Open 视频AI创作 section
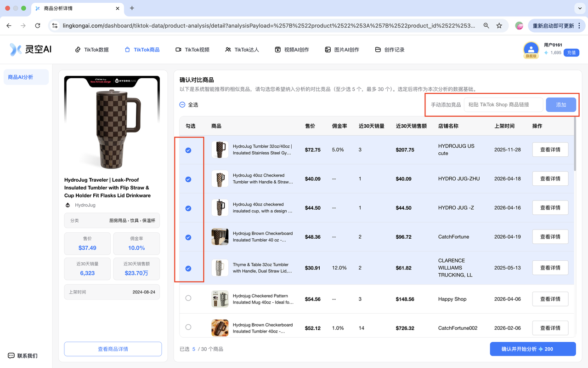 pyautogui.click(x=292, y=50)
